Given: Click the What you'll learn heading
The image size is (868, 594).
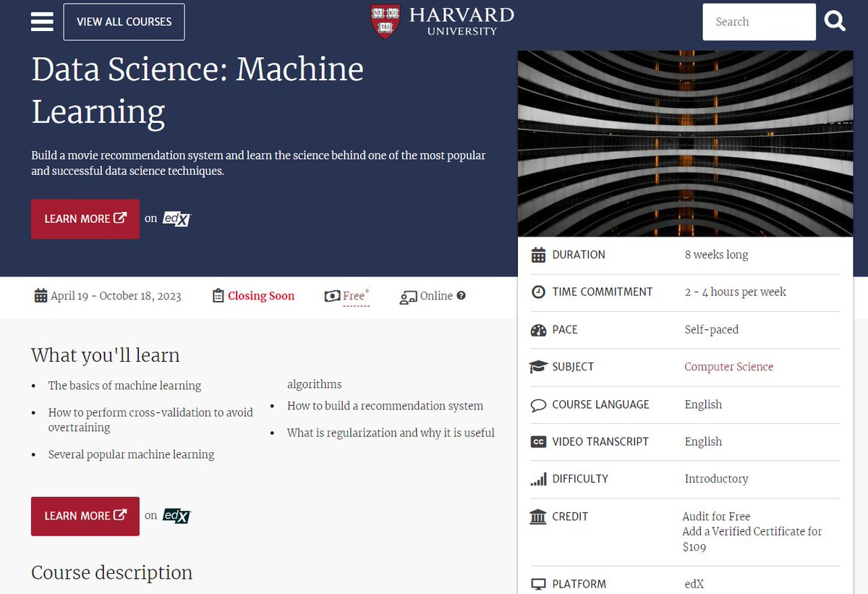Looking at the screenshot, I should (106, 355).
